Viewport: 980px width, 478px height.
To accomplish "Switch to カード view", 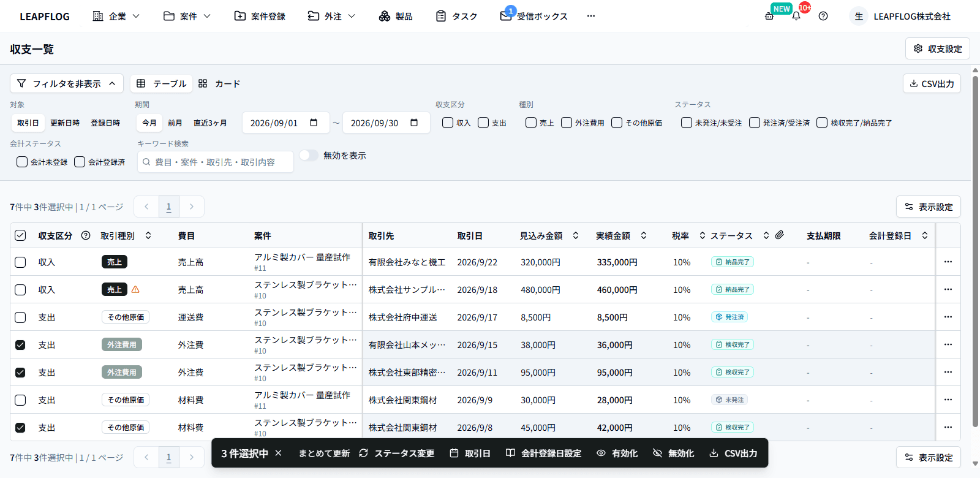I will coord(219,83).
